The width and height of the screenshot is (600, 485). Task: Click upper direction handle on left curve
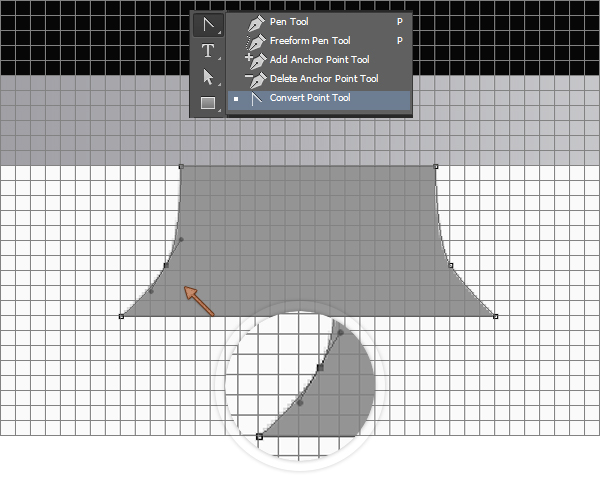pyautogui.click(x=180, y=240)
